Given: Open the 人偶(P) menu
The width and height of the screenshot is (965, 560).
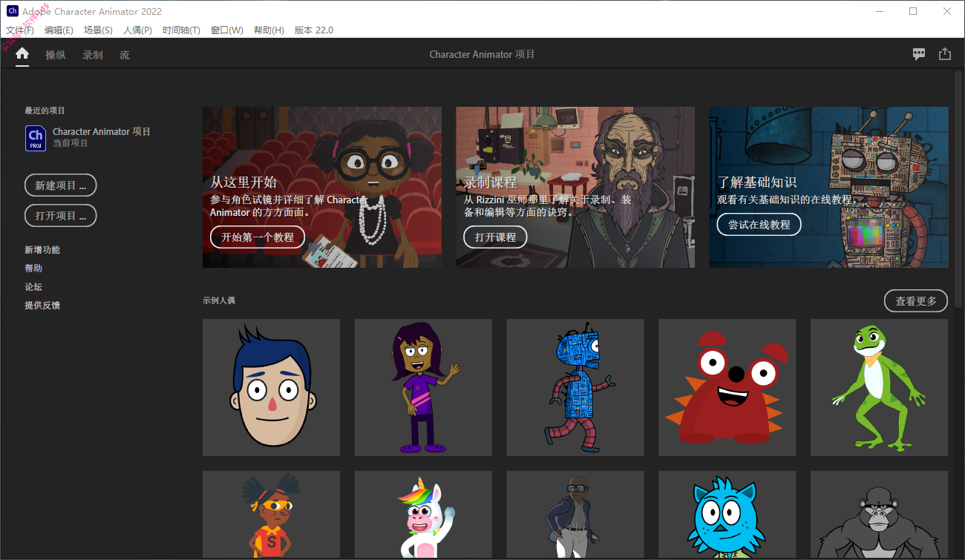Looking at the screenshot, I should (x=137, y=30).
